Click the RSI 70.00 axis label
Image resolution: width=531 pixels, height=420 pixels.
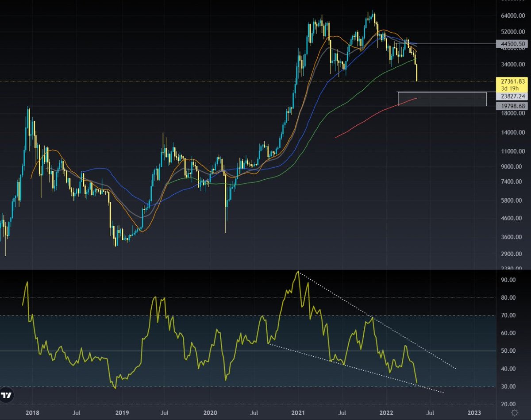pyautogui.click(x=508, y=316)
